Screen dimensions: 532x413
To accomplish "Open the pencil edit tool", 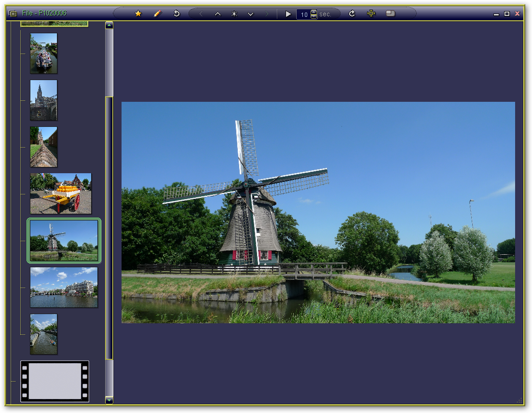I will coord(157,14).
